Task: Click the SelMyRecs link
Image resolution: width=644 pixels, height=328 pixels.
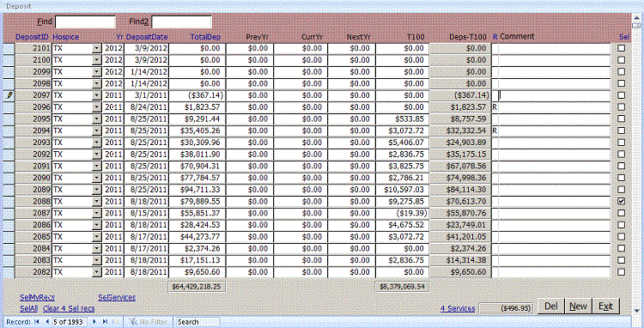Action: tap(38, 298)
